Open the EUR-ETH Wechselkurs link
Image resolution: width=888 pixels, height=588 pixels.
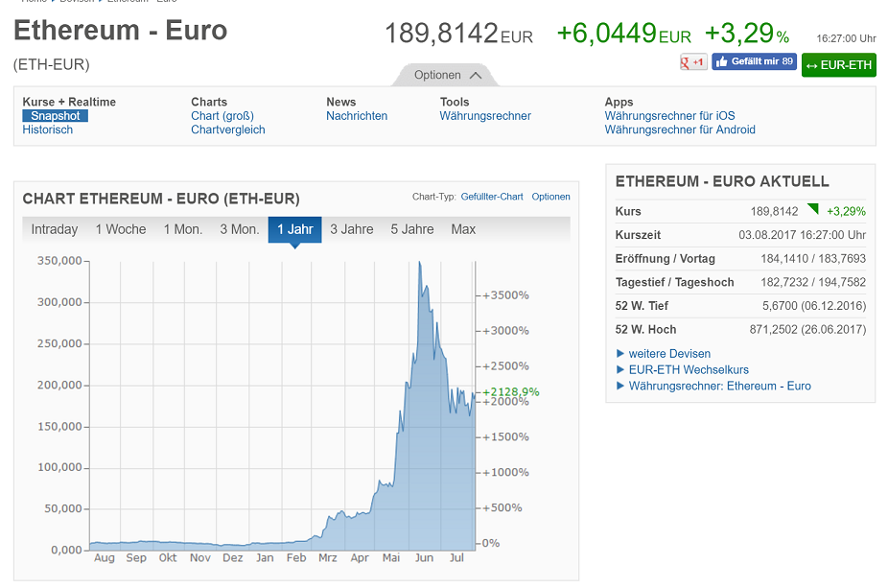click(x=689, y=370)
